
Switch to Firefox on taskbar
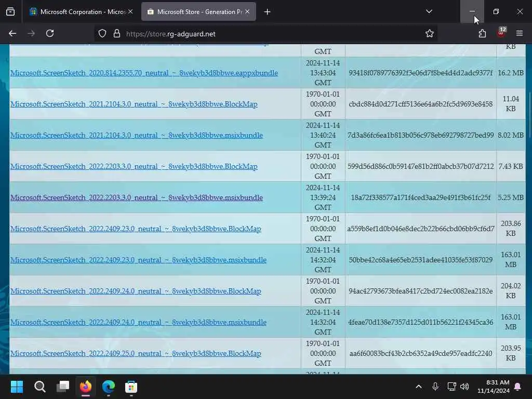[86, 387]
